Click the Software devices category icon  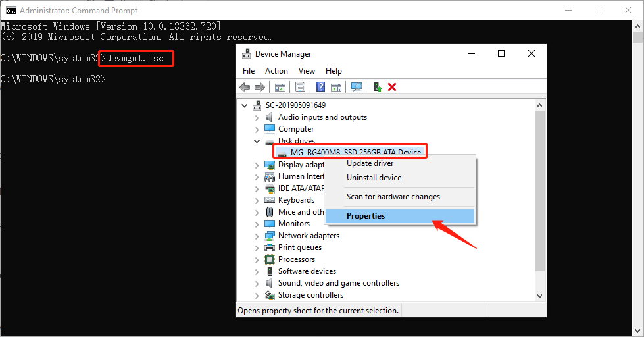coord(270,271)
